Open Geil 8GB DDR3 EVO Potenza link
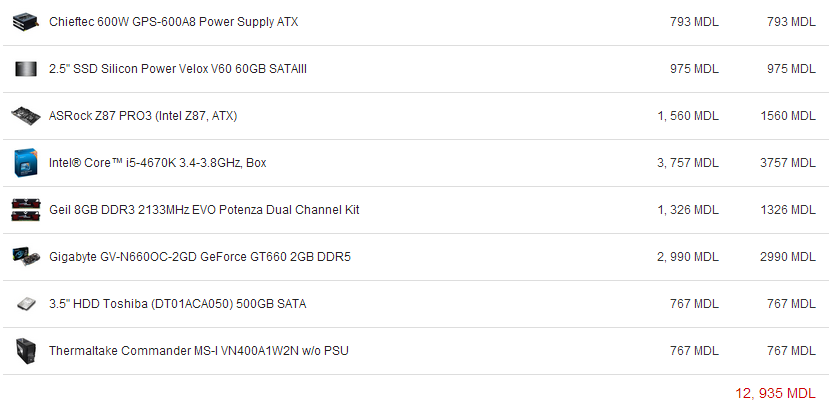 coord(204,210)
